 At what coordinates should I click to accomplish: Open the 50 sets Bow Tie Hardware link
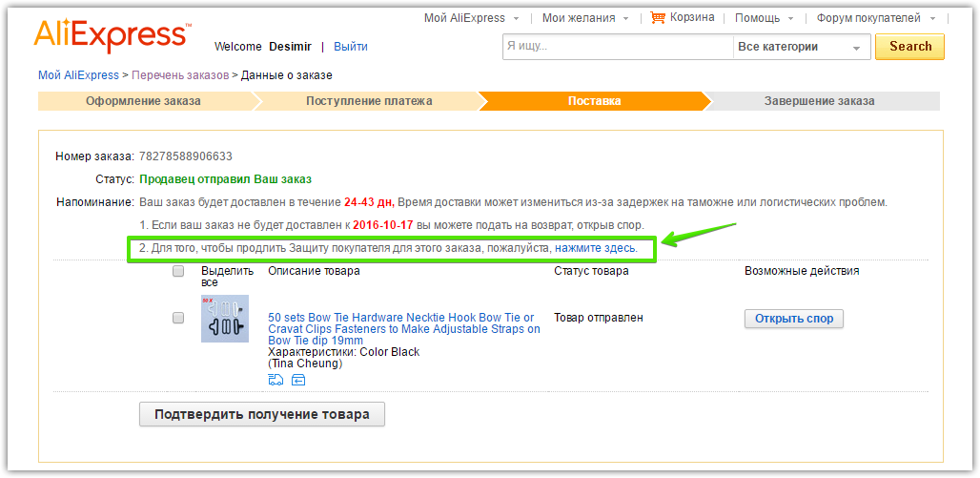click(x=404, y=329)
